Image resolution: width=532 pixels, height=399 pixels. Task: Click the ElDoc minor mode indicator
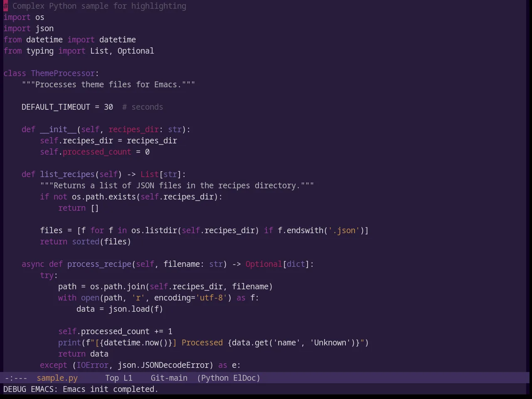pos(244,378)
